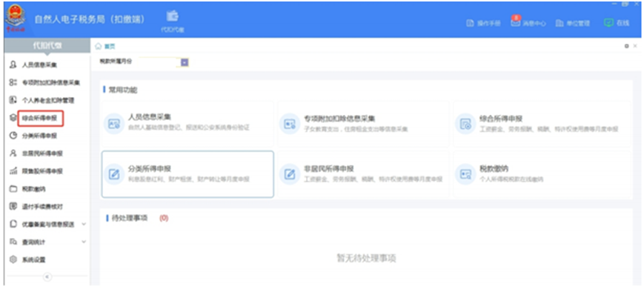The image size is (644, 292).
Task: Open 退付手续费核对 in the sidebar
Action: (x=36, y=207)
